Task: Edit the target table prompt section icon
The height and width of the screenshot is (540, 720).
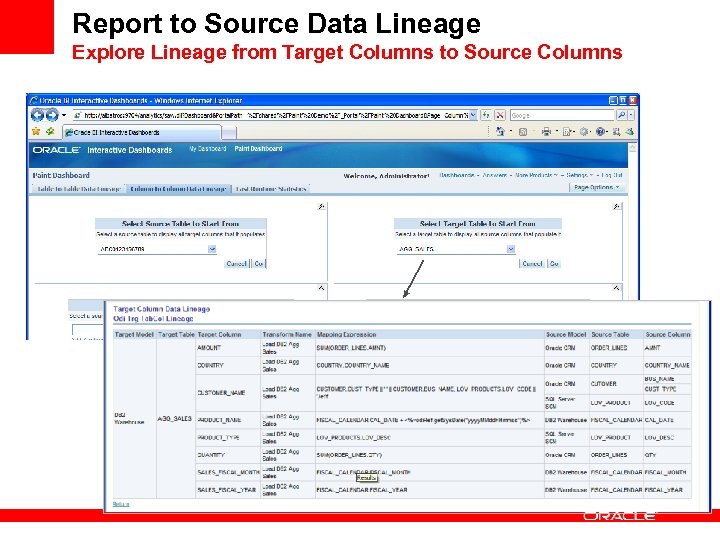Action: 617,207
